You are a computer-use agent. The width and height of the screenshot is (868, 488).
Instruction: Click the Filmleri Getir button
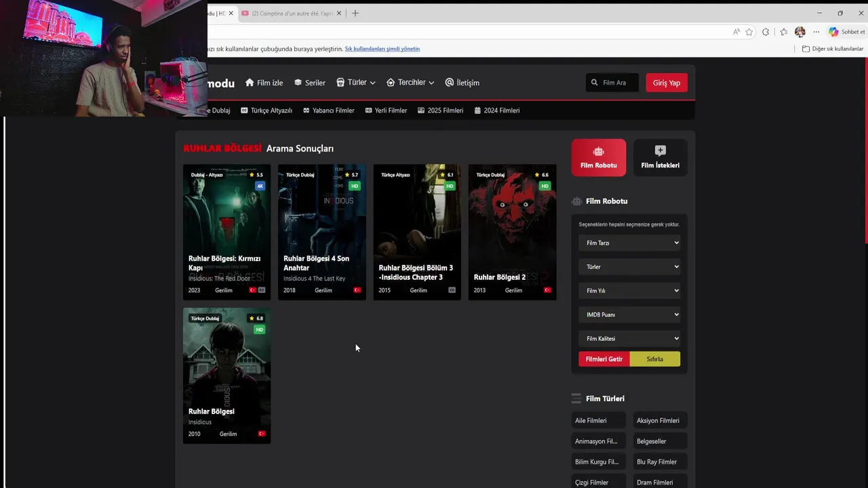click(x=604, y=359)
